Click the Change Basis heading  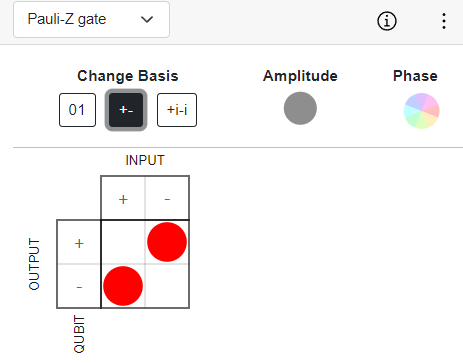coord(128,76)
